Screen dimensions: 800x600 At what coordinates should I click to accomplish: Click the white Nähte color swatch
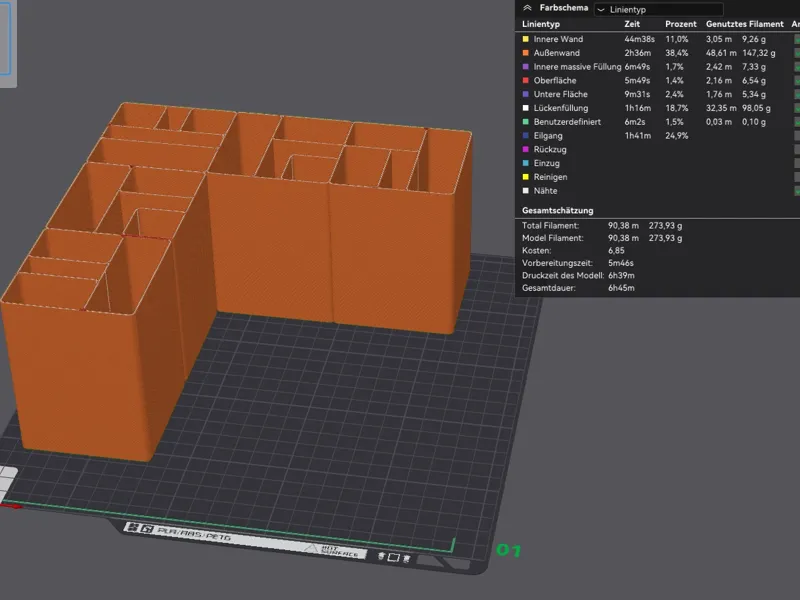[x=526, y=190]
